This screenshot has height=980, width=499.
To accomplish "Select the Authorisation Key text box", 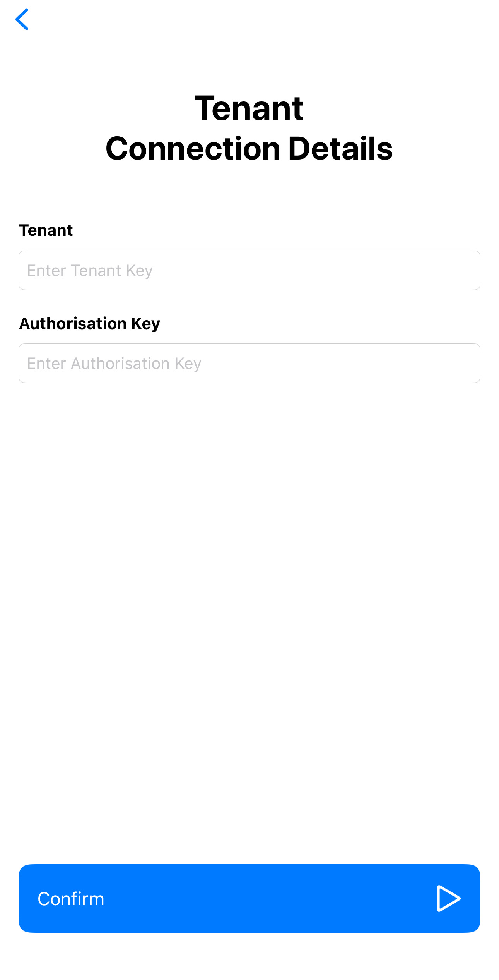I will (x=249, y=363).
